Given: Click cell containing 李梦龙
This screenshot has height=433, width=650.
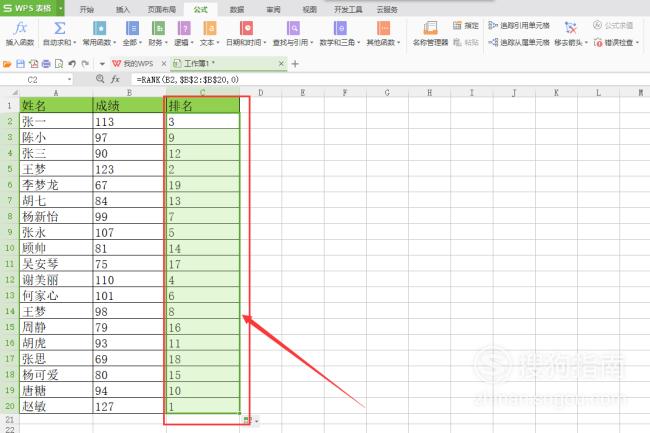Looking at the screenshot, I should click(x=56, y=184).
